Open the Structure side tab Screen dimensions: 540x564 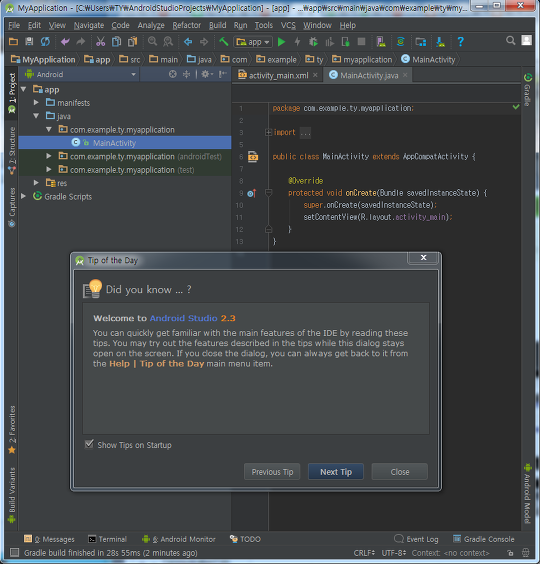pos(12,150)
